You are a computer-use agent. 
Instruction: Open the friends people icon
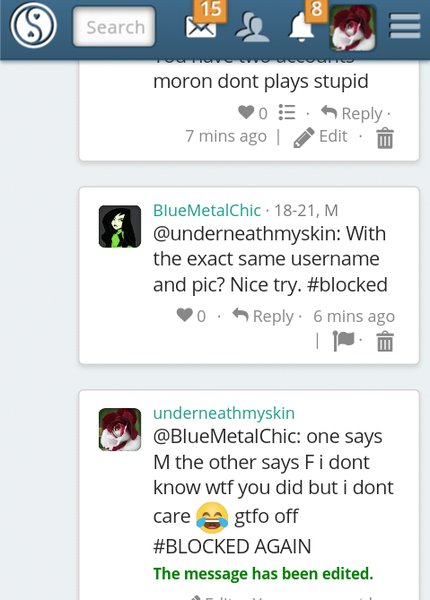click(x=252, y=27)
